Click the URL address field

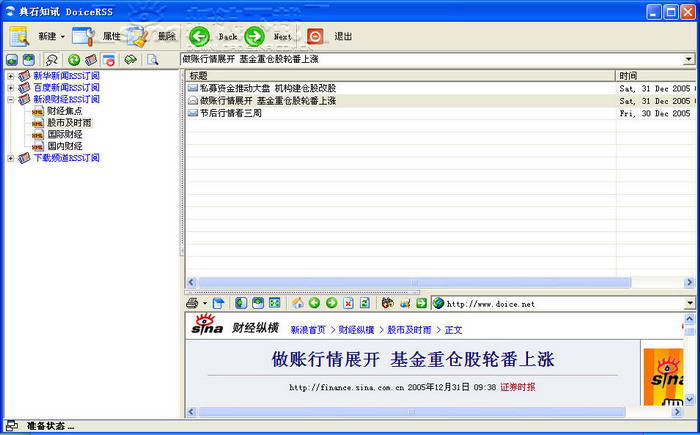pos(560,303)
